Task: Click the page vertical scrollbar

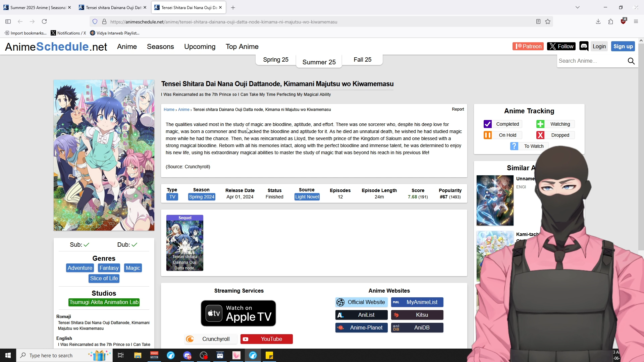Action: [641, 147]
